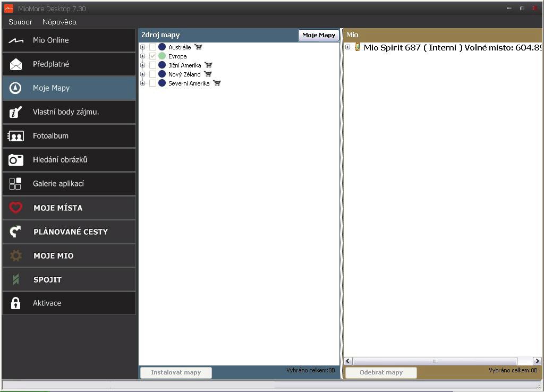Open PLÁNOVANÉ CESTY route arrow icon

point(15,232)
